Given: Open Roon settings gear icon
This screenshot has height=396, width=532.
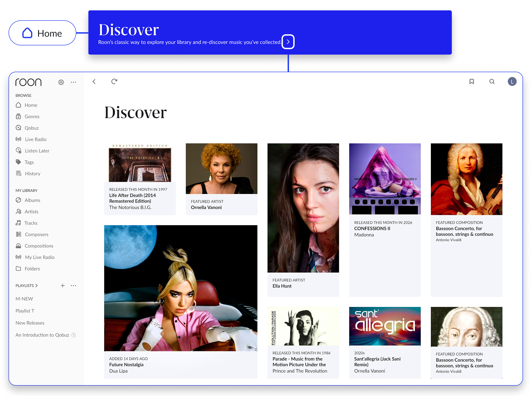Looking at the screenshot, I should pyautogui.click(x=61, y=82).
